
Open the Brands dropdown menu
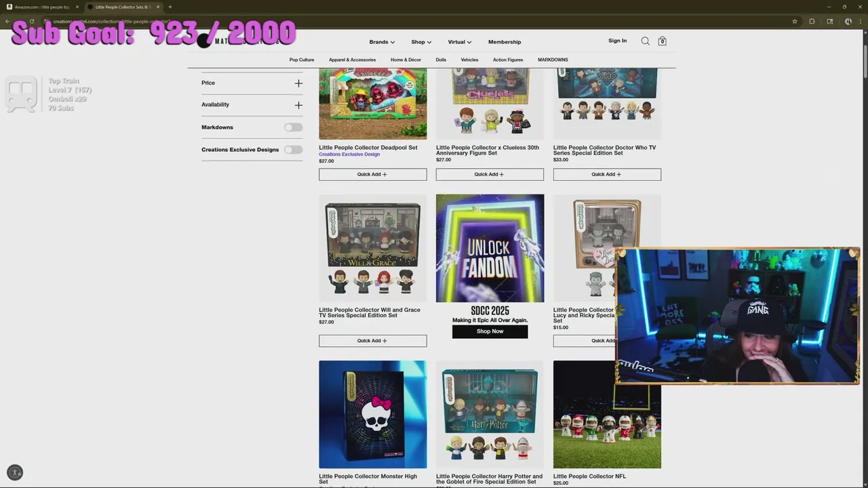point(382,42)
